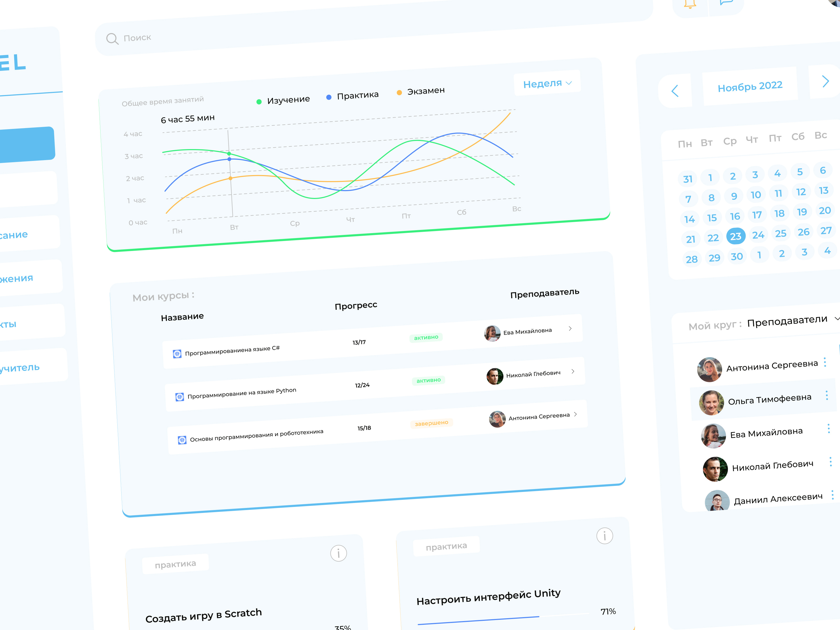Screen dimensions: 840x630
Task: Click the search magnifier icon
Action: (x=112, y=38)
